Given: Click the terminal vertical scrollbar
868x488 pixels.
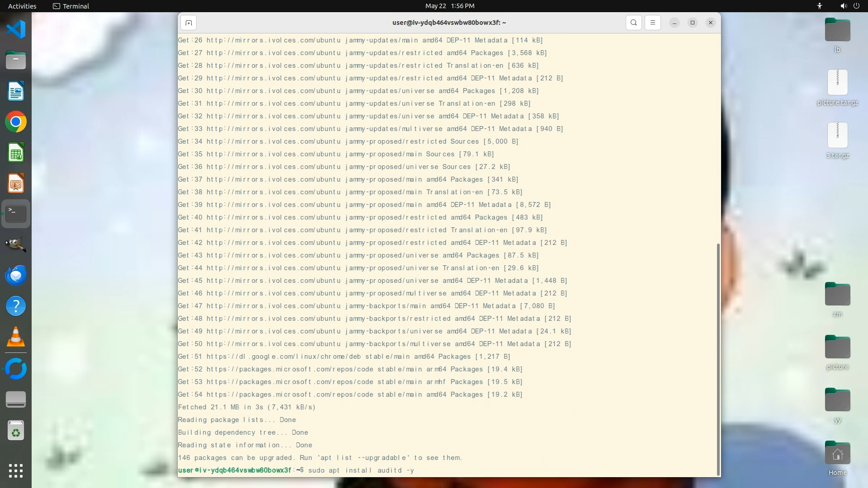Looking at the screenshot, I should [718, 359].
